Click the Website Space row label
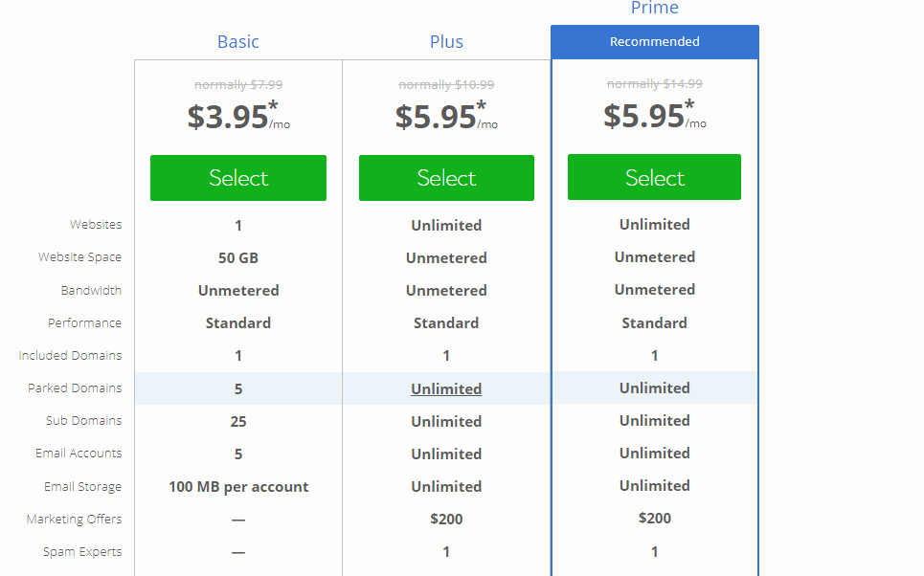924x576 pixels. tap(80, 257)
